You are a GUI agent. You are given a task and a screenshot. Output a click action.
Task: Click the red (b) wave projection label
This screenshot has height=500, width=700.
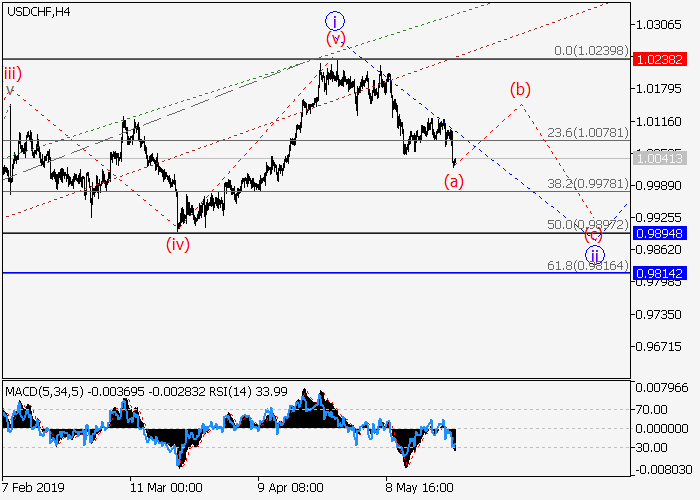coord(520,89)
